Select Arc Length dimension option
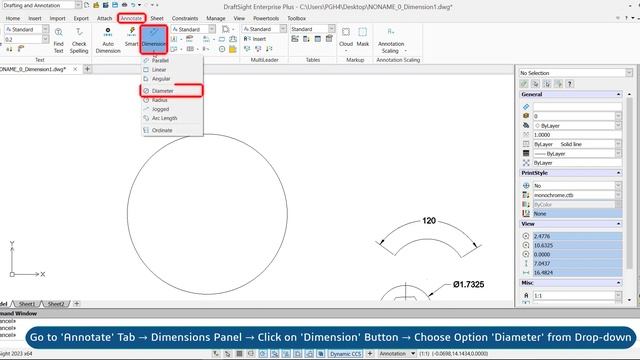The height and width of the screenshot is (360, 640). click(172, 118)
